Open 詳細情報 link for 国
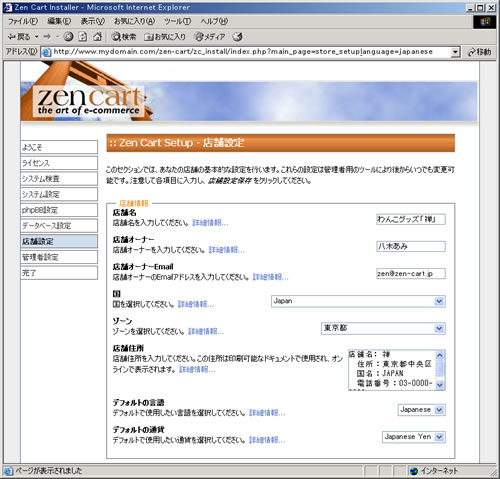The height and width of the screenshot is (479, 500). [196, 304]
